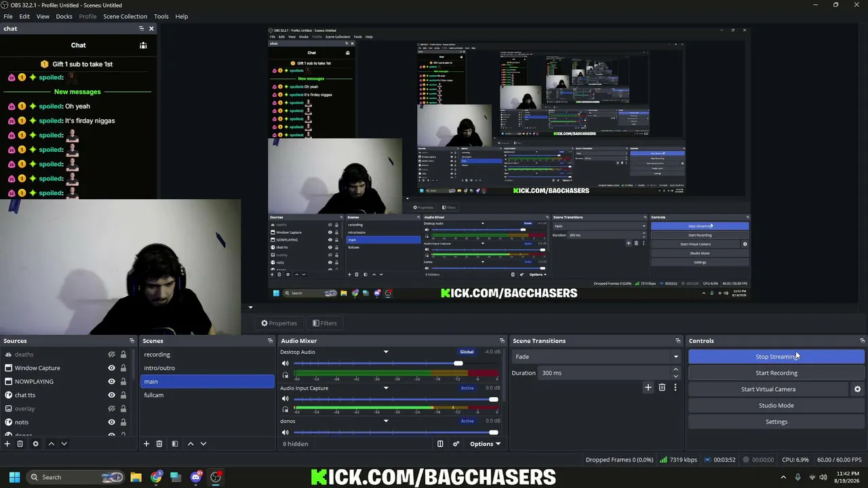Add a new source with the plus icon
This screenshot has width=868, height=488.
point(7,444)
